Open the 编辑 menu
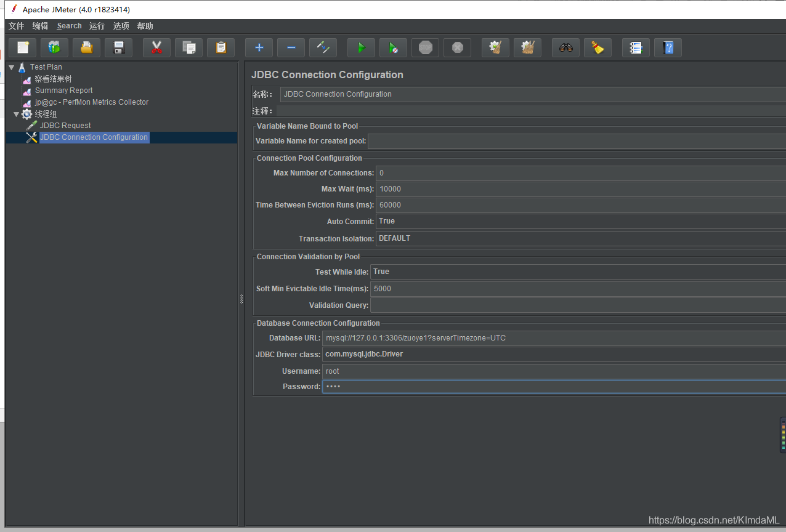The width and height of the screenshot is (786, 532). (40, 26)
